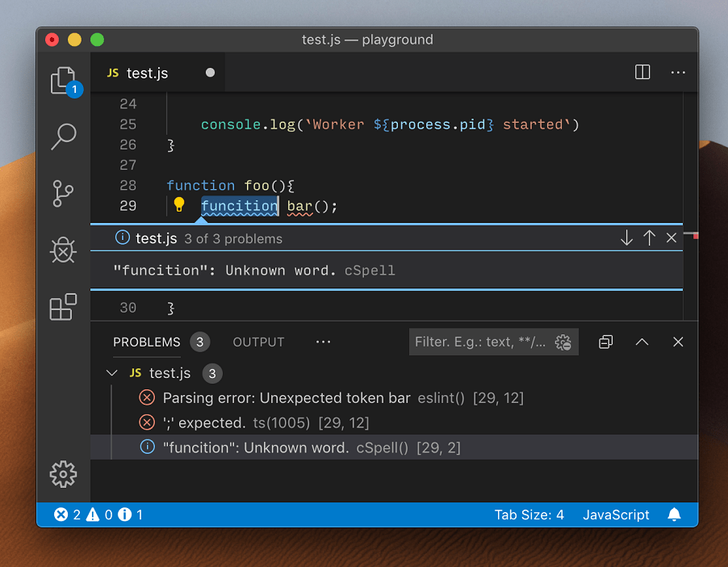This screenshot has width=728, height=567.
Task: Open the Source Control view
Action: coord(63,194)
